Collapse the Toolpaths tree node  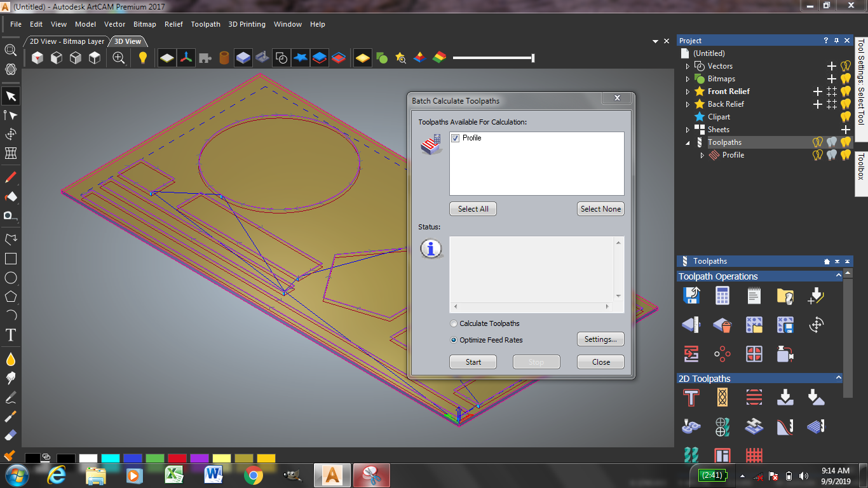[x=688, y=142]
